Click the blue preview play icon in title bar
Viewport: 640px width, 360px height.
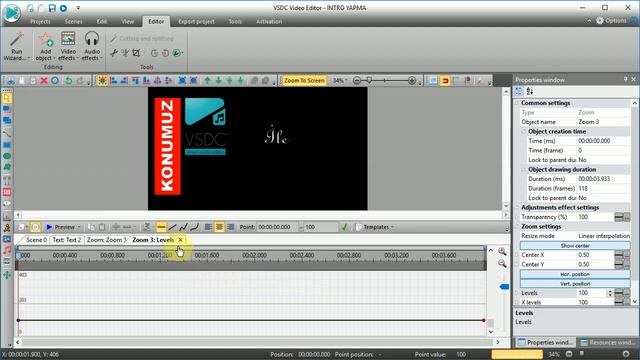tap(64, 8)
